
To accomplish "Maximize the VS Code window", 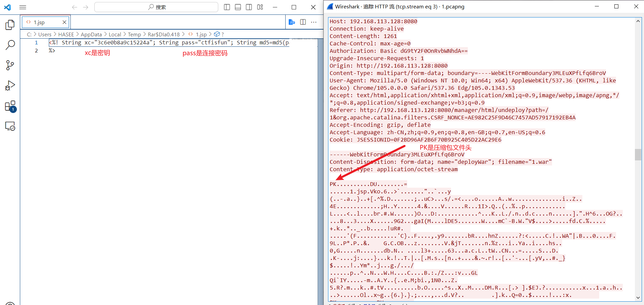I will pos(294,7).
